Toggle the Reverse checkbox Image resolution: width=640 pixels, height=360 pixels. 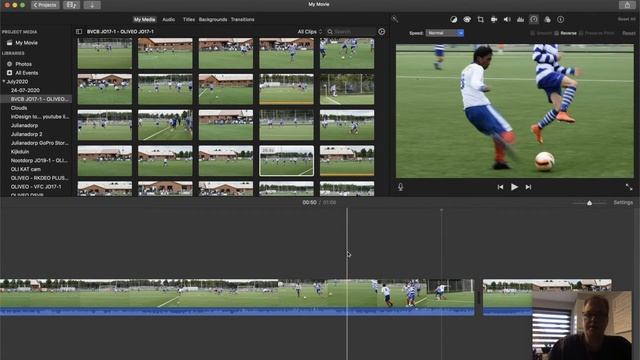coord(556,33)
